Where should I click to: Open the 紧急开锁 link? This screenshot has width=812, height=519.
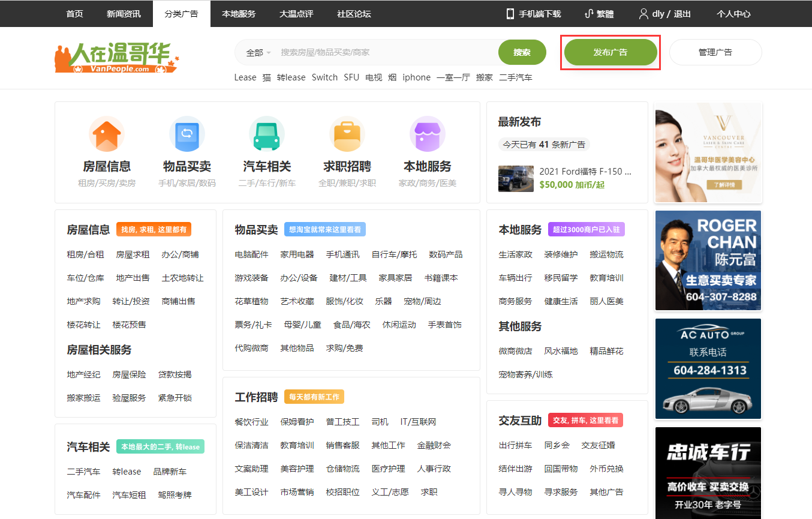click(175, 398)
